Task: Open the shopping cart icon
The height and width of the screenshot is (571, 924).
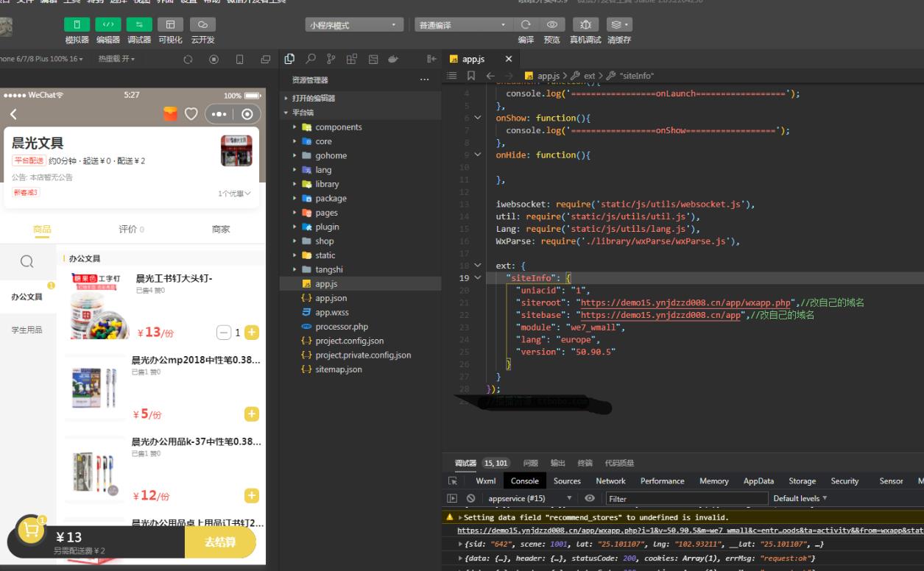Action: tap(30, 530)
